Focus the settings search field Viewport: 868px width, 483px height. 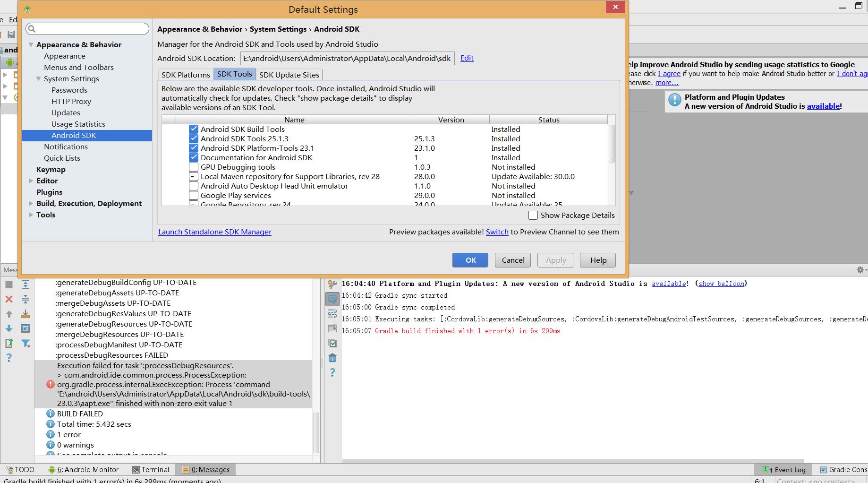click(87, 29)
